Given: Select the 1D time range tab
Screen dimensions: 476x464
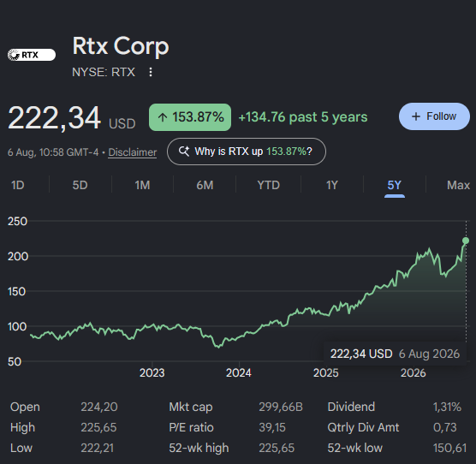Looking at the screenshot, I should (x=18, y=185).
